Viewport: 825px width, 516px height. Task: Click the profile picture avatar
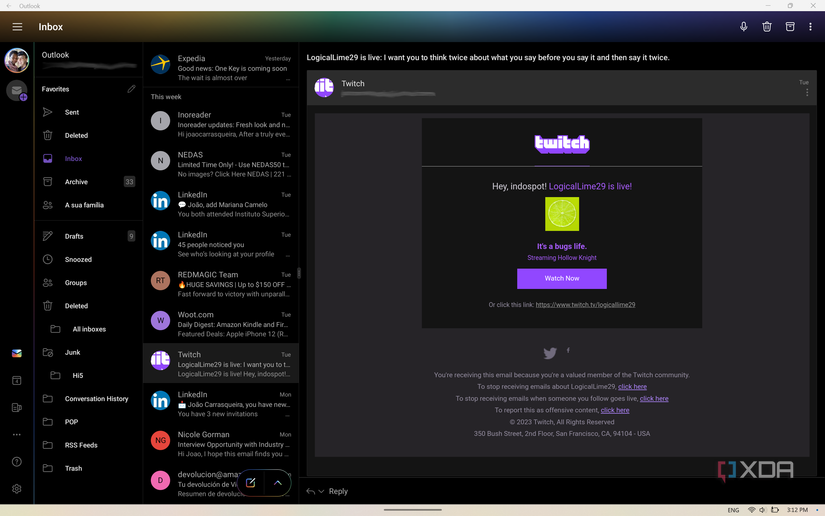click(17, 60)
